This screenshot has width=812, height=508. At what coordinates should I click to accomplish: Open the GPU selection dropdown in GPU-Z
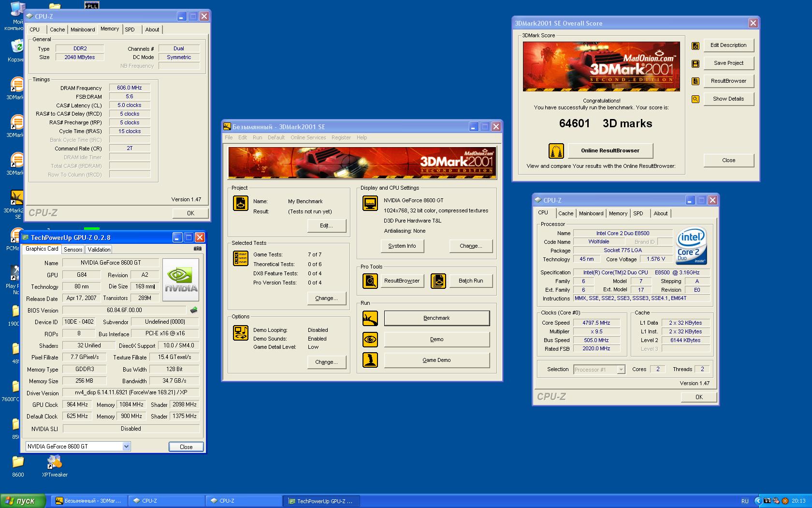pyautogui.click(x=126, y=447)
